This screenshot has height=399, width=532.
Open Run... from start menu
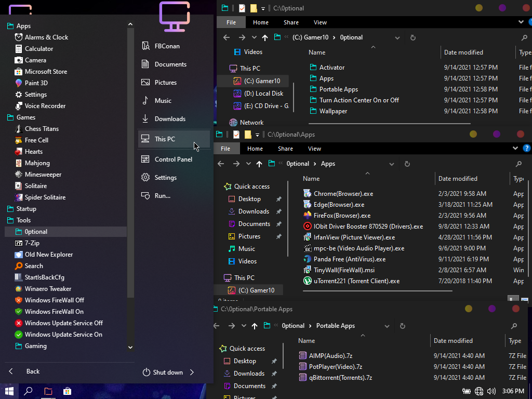coord(174,196)
